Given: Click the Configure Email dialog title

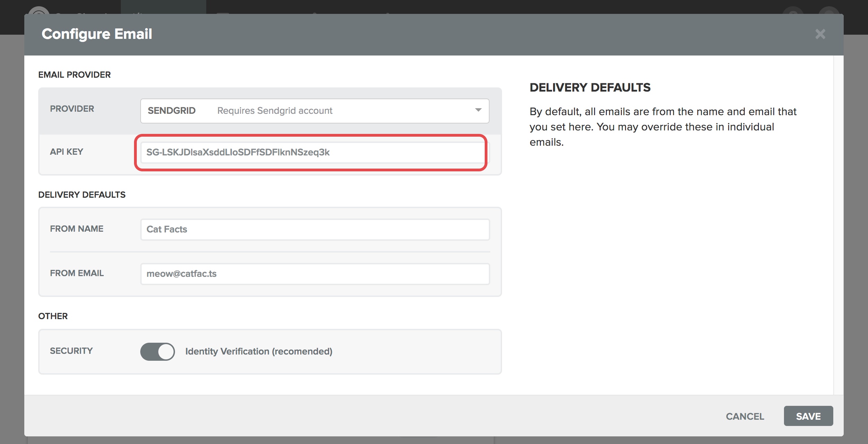Looking at the screenshot, I should (97, 34).
